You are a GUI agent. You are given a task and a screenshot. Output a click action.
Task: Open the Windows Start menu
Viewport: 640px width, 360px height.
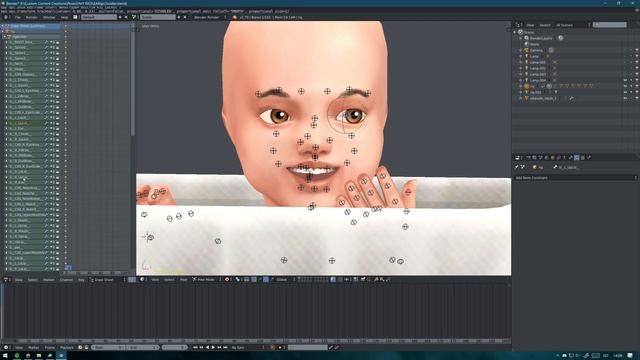pyautogui.click(x=6, y=356)
